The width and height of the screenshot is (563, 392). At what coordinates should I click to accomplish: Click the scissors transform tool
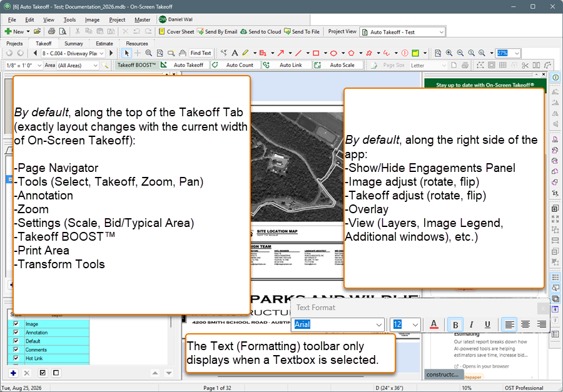pyautogui.click(x=525, y=65)
